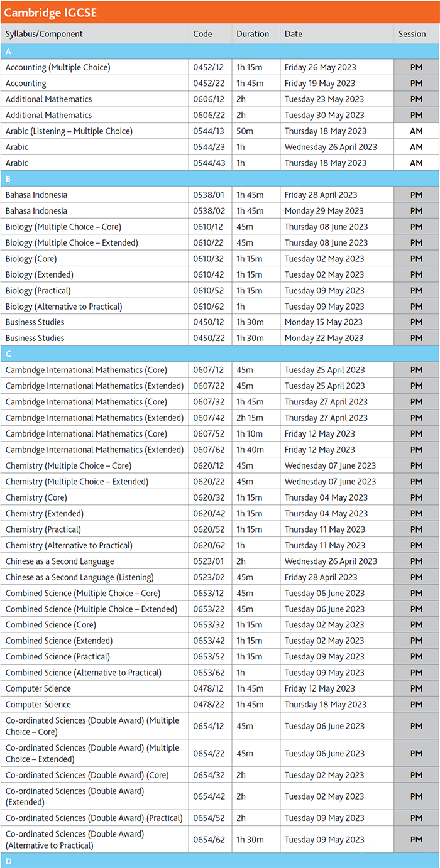Click the Syllabus/Component column header
This screenshot has width=440, height=868.
tap(44, 34)
